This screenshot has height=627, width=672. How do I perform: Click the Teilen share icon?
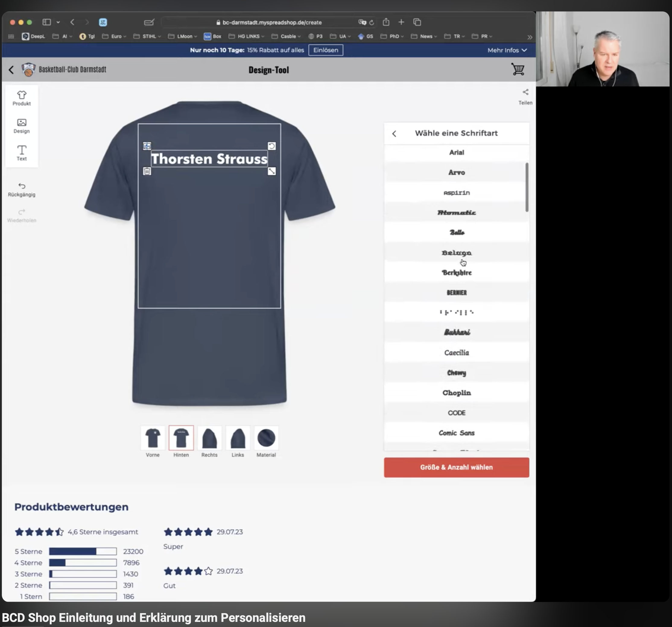tap(525, 92)
